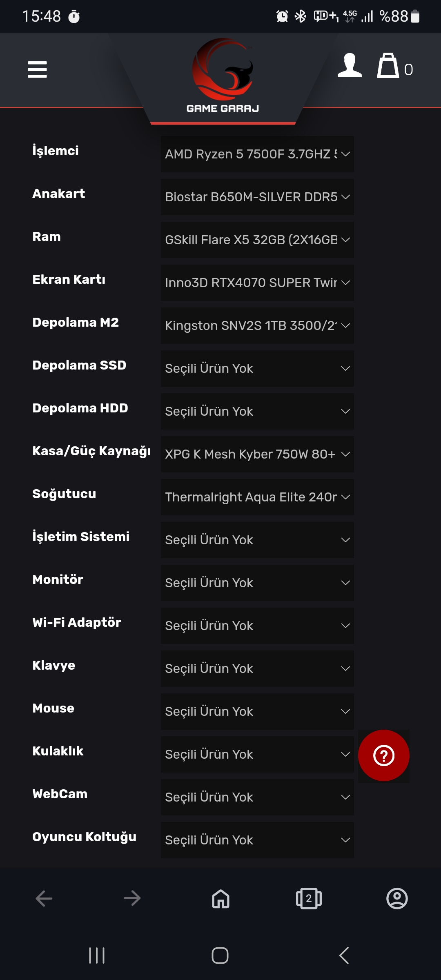
Task: Select an İşletim Sistemi option
Action: click(257, 540)
